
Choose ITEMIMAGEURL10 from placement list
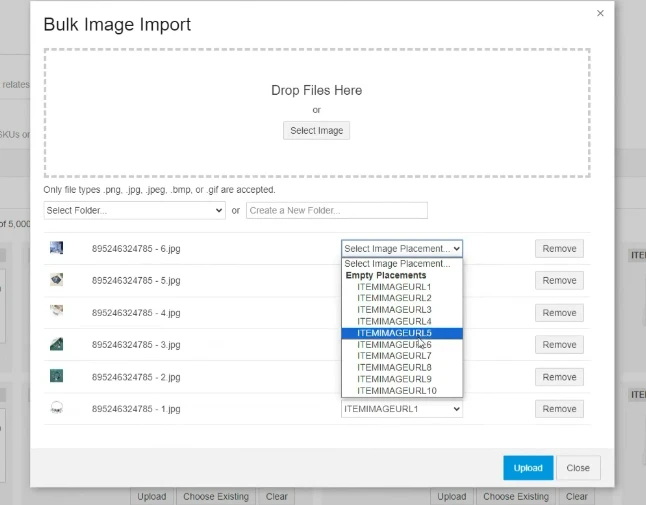[x=397, y=391]
